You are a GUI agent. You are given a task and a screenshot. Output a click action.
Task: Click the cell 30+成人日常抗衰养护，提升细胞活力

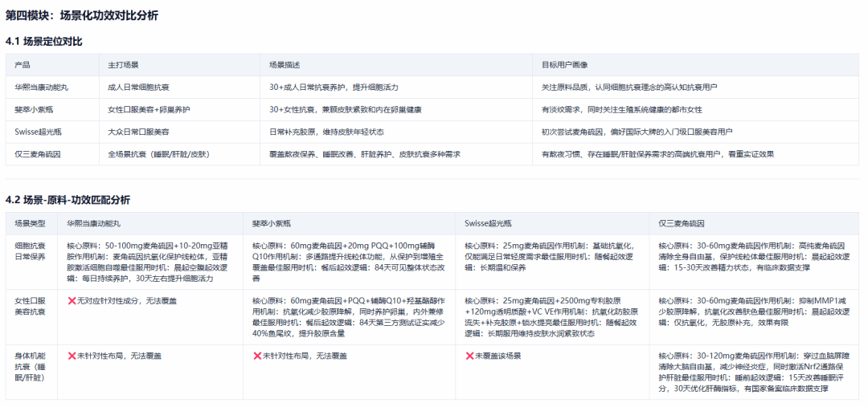click(x=334, y=88)
